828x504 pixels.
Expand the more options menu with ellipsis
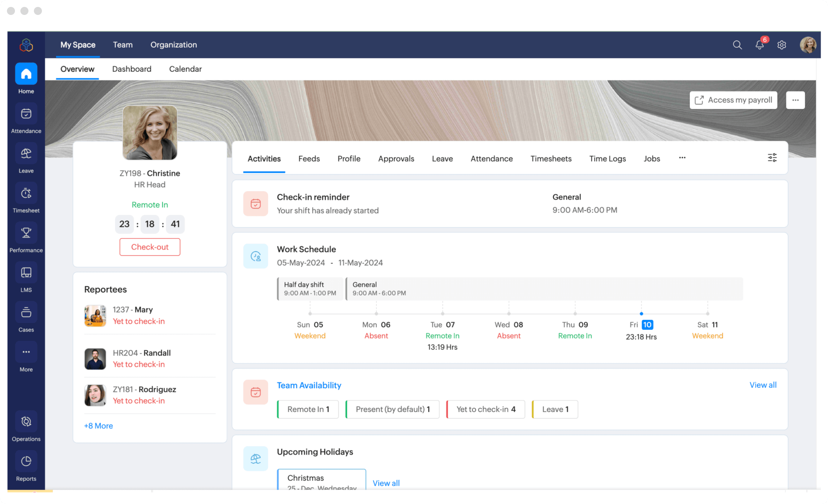tap(682, 158)
